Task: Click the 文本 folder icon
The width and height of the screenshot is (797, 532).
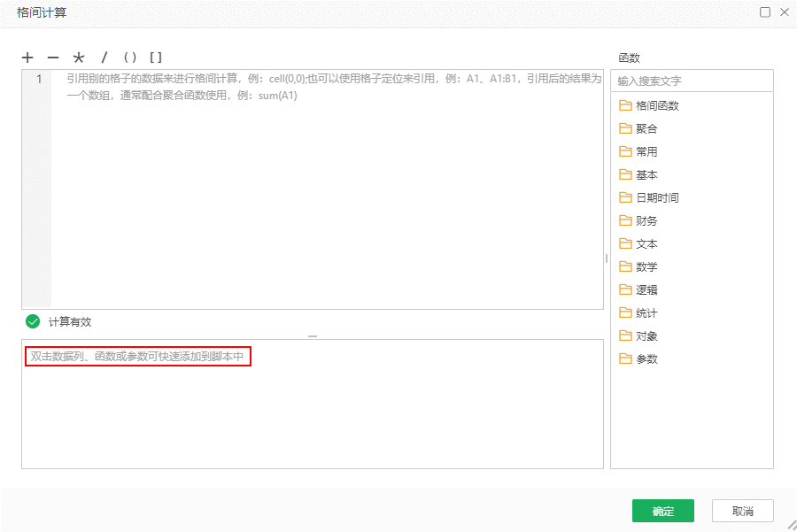Action: (625, 243)
